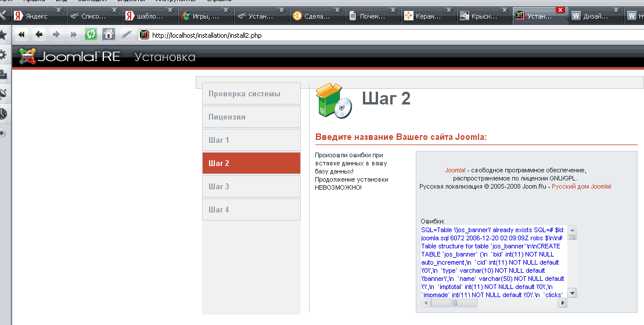The image size is (644, 325).
Task: Go back with the Back arrow
Action: pyautogui.click(x=39, y=34)
